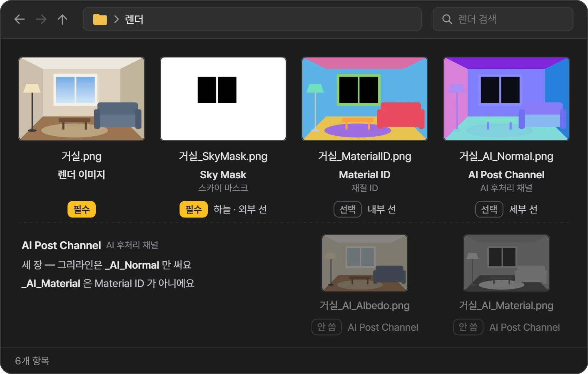The width and height of the screenshot is (588, 374).
Task: Click the 세부 선 text
Action: [523, 209]
